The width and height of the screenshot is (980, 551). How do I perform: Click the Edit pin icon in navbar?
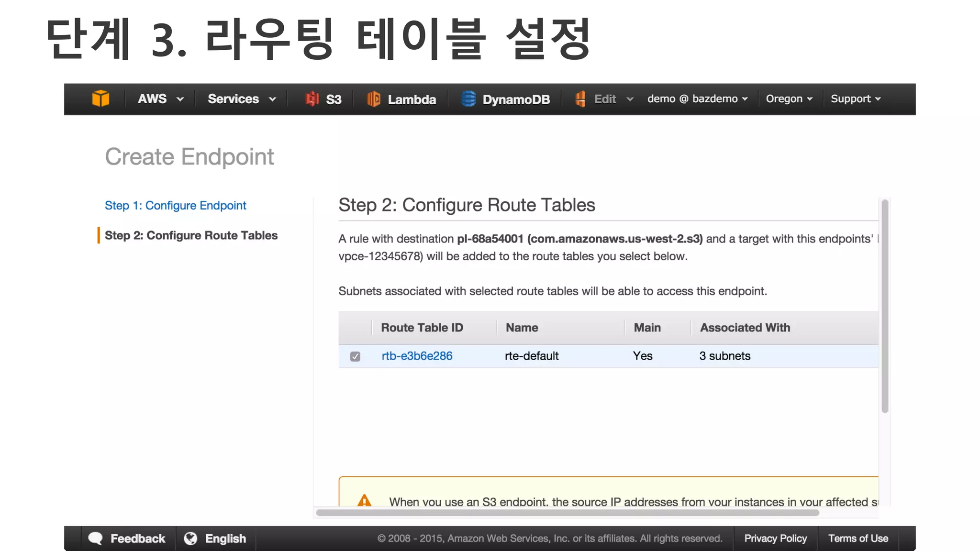pos(580,99)
